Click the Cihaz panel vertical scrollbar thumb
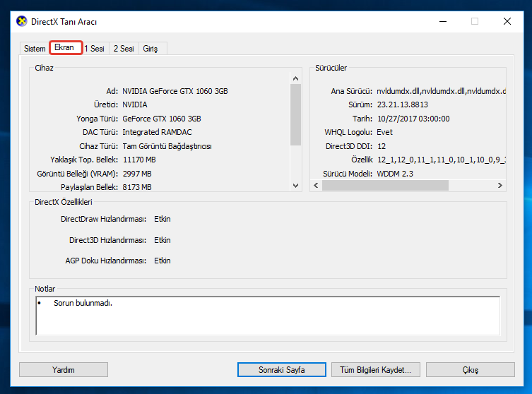This screenshot has width=532, height=394. (x=296, y=113)
